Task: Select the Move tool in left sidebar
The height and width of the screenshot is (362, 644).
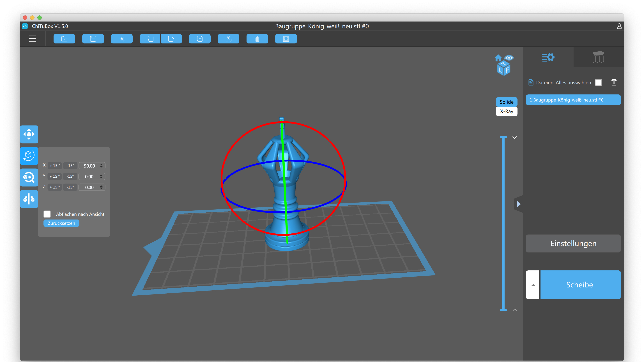Action: [x=29, y=134]
